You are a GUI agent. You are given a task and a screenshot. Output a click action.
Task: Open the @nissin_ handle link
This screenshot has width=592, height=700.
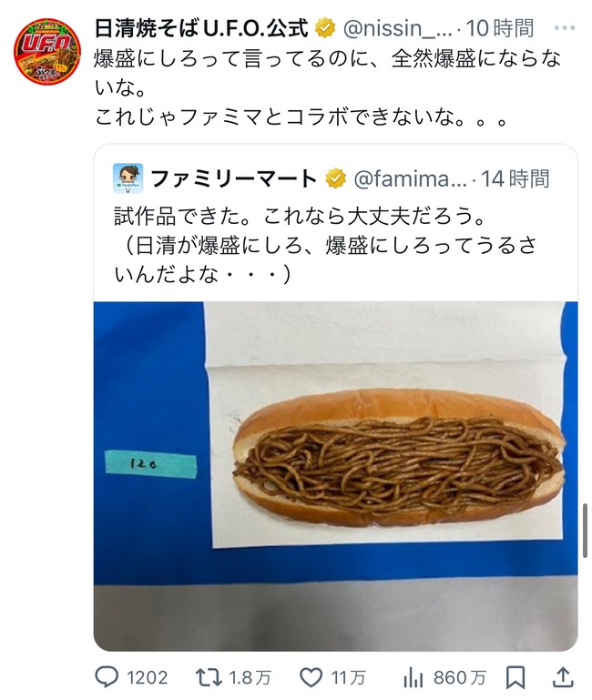397,28
